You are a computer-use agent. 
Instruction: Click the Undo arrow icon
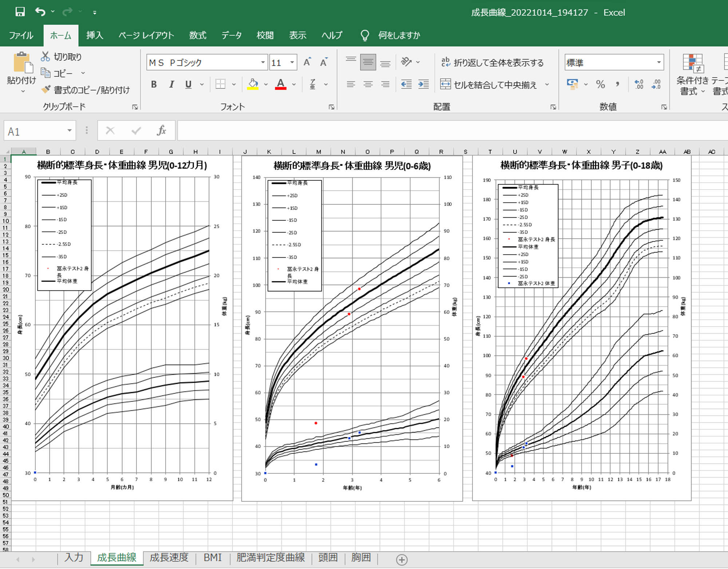[x=40, y=12]
